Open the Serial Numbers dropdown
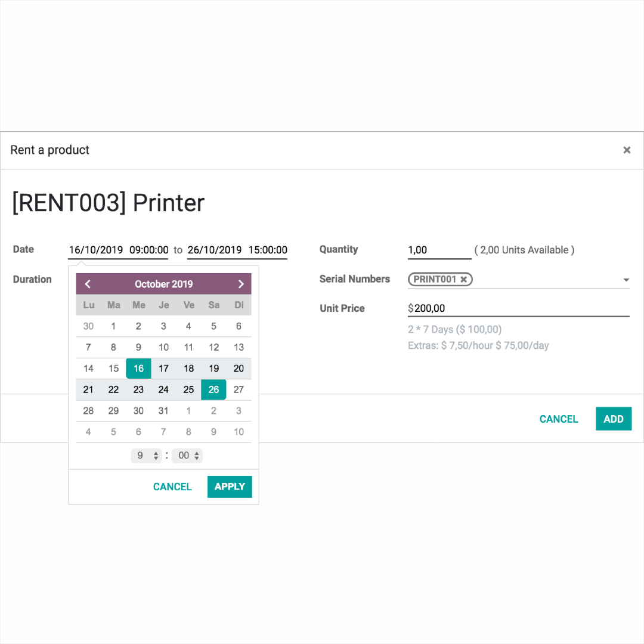This screenshot has width=644, height=644. tap(626, 279)
